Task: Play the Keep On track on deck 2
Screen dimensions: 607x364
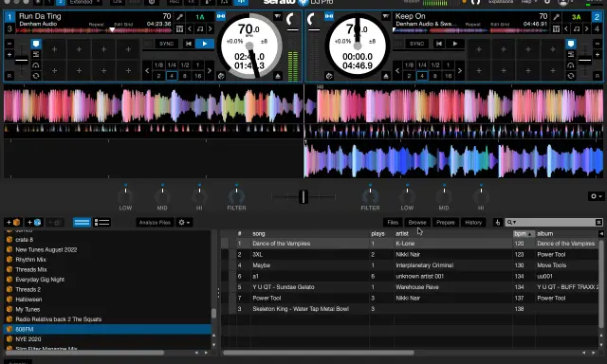Action: [455, 44]
